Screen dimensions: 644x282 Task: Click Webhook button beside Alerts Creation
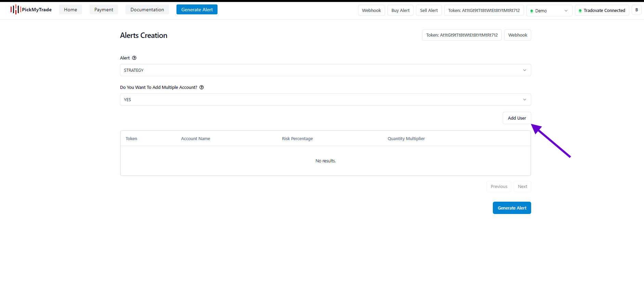tap(517, 35)
